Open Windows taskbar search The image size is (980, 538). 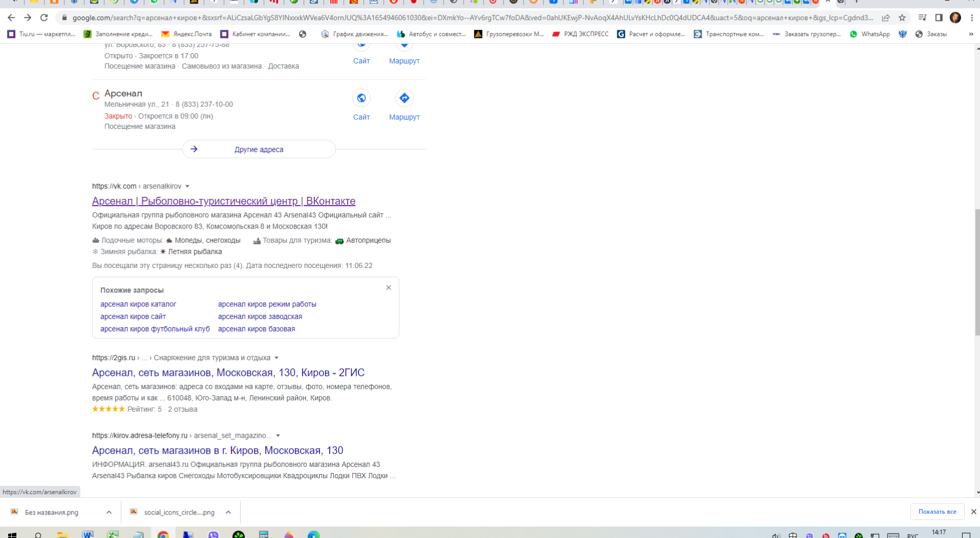click(38, 535)
